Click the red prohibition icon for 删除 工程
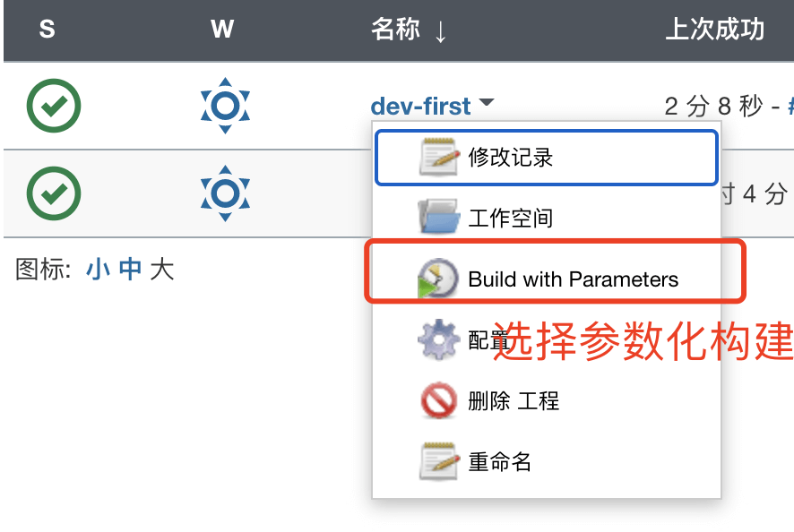Viewport: 794px width, 532px height. (x=439, y=400)
